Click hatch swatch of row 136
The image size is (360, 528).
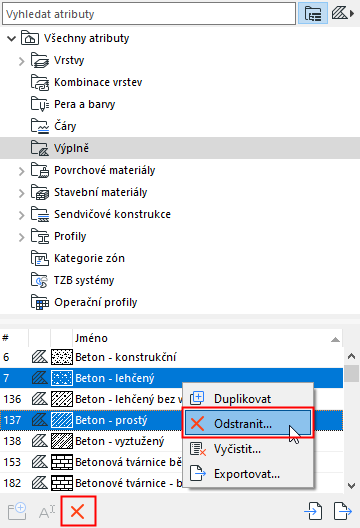point(62,399)
